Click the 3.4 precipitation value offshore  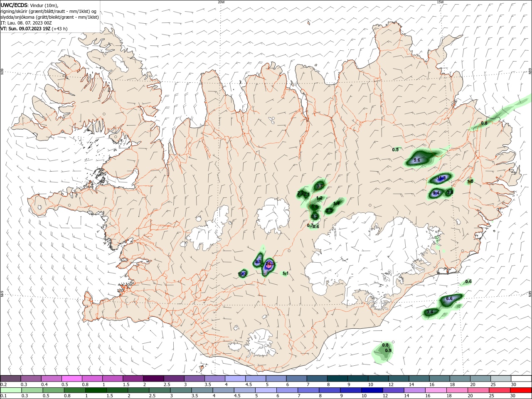click(x=430, y=312)
